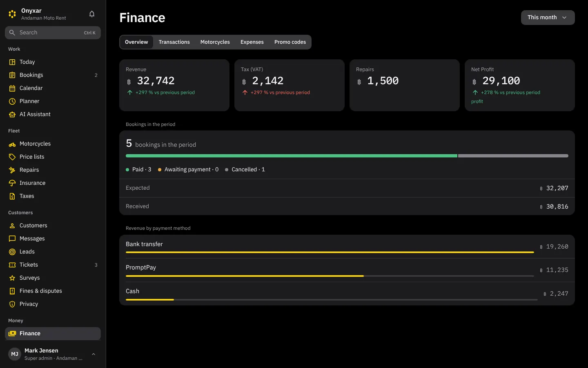Click the Leads target icon
Image resolution: width=588 pixels, height=368 pixels.
(12, 252)
